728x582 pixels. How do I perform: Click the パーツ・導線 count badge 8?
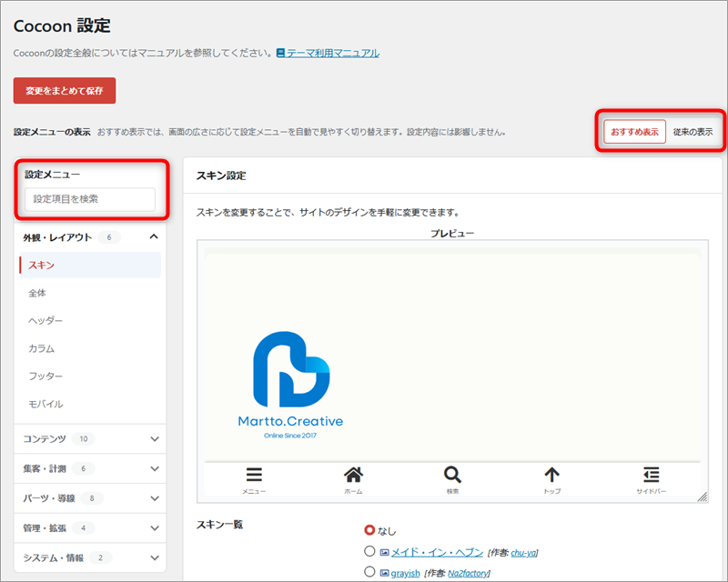pos(92,498)
